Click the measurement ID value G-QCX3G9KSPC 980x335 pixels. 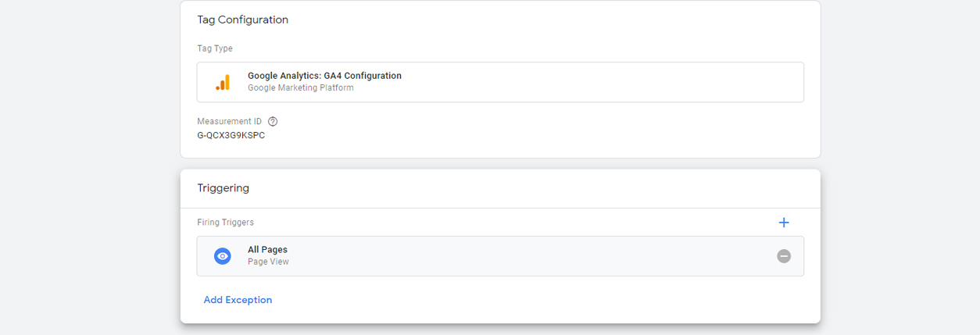[231, 135]
